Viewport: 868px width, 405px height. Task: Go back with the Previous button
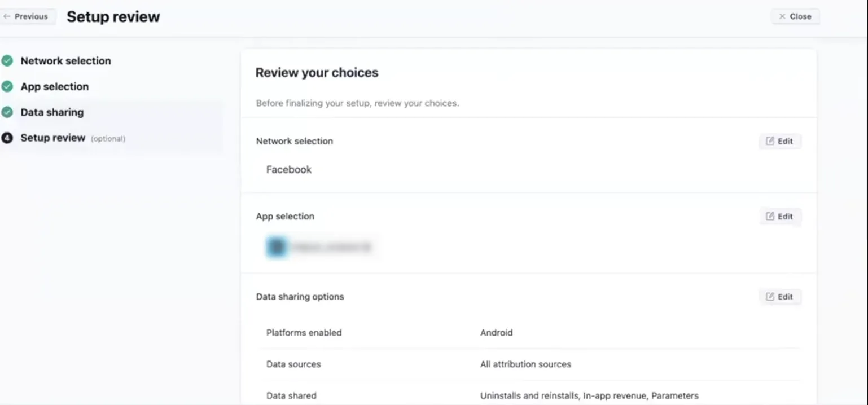[x=27, y=16]
